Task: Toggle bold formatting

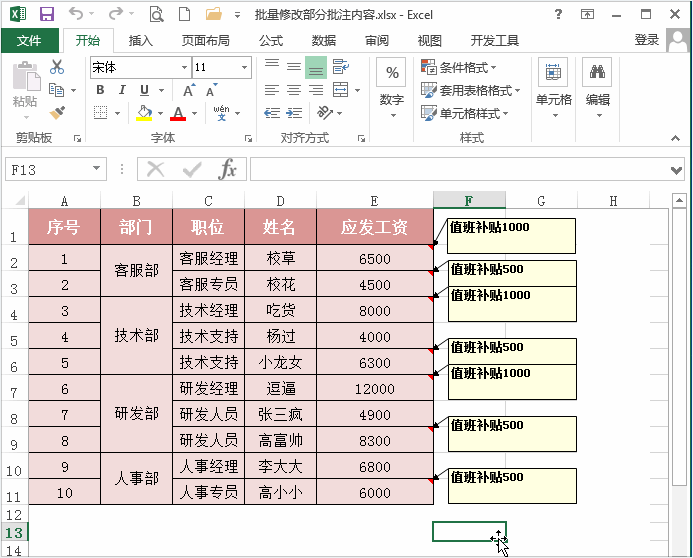Action: point(100,90)
